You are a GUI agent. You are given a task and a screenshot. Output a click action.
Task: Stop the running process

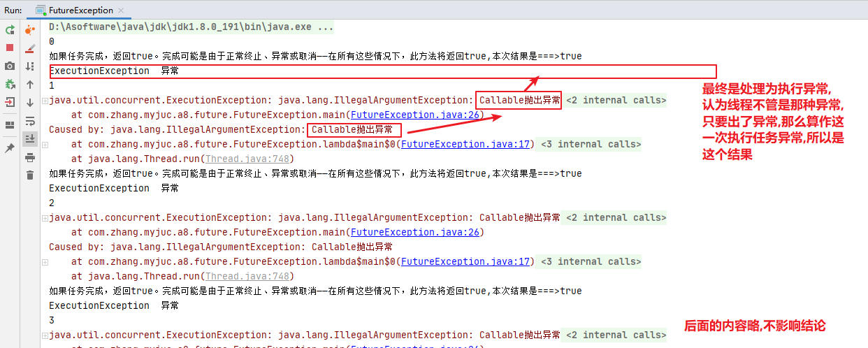point(10,48)
